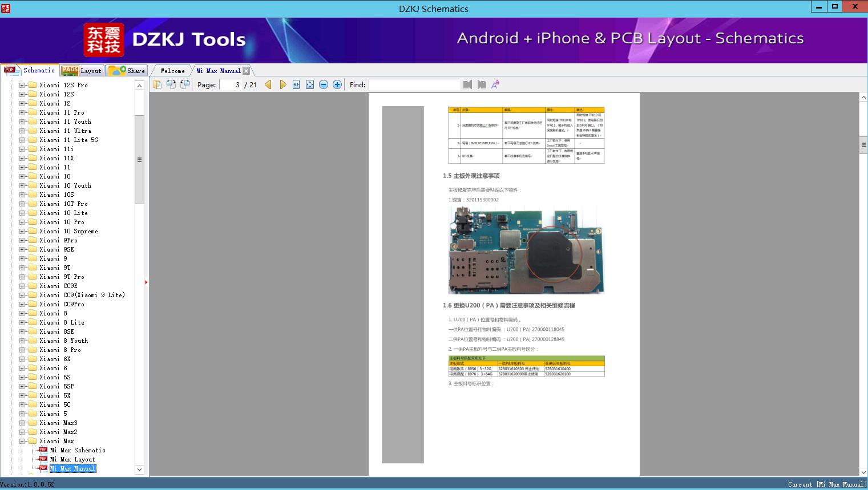The width and height of the screenshot is (868, 490).
Task: Click the copy pages icon in the toolbar
Action: pyautogui.click(x=158, y=84)
